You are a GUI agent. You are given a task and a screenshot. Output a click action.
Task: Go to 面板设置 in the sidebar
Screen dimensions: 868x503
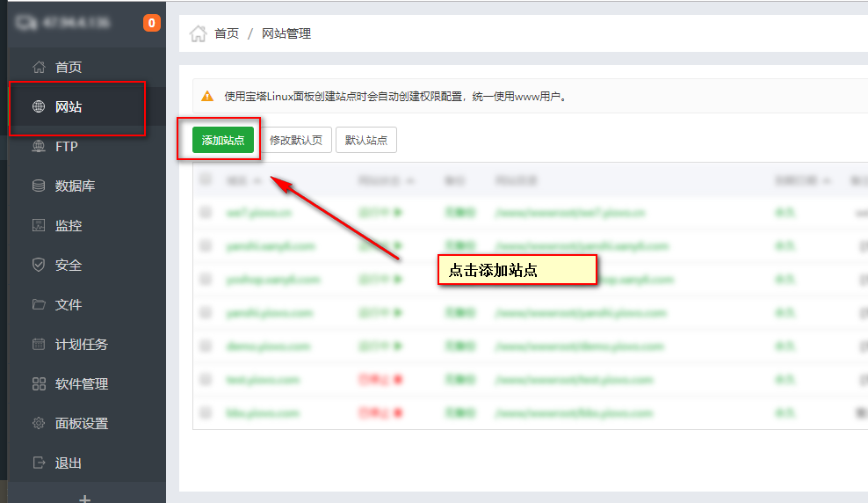pos(81,424)
